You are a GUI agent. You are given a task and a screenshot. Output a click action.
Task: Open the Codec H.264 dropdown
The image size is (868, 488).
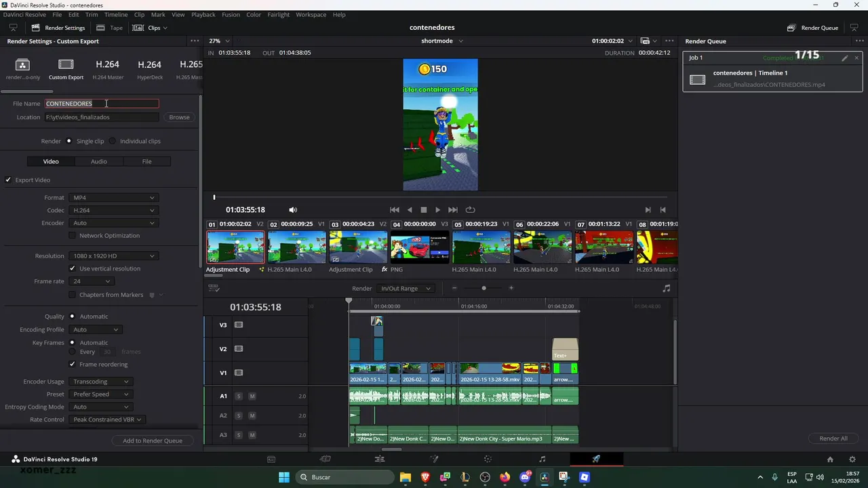tap(113, 210)
